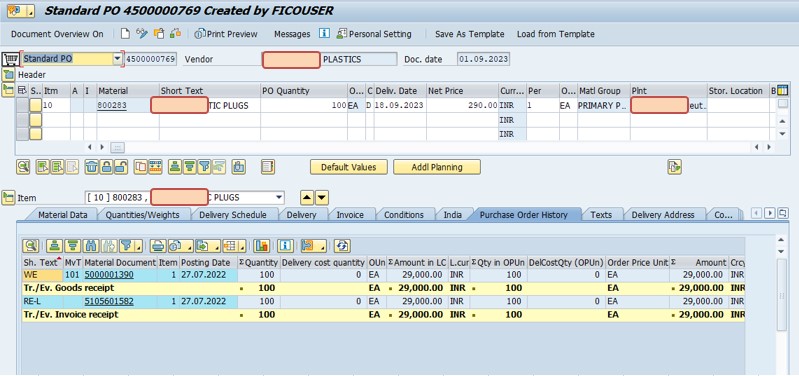Click the printer icon in PO history toolbar

157,246
